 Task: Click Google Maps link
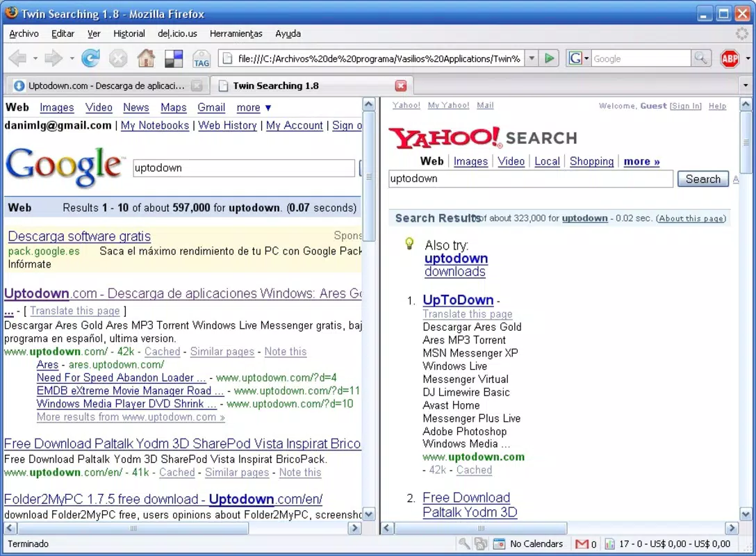click(x=174, y=108)
